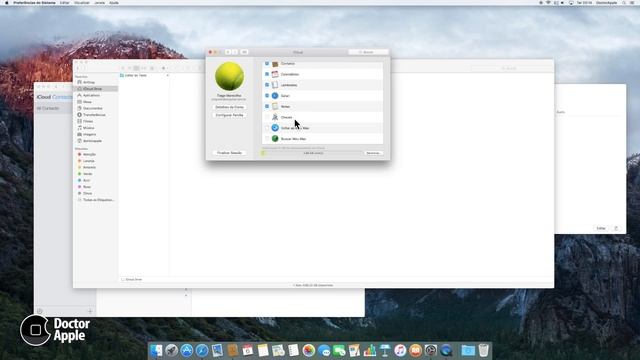Expand Editor de Texto folder chevron
Image resolution: width=640 pixels, height=360 pixels.
coord(167,76)
